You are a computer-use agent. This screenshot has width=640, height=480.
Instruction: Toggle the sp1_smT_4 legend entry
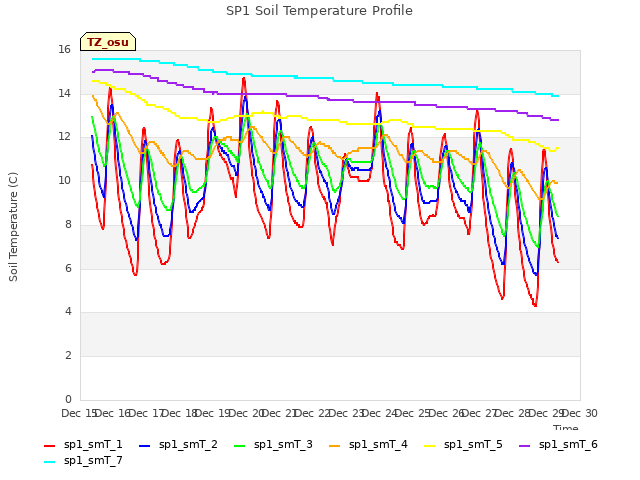click(368, 444)
